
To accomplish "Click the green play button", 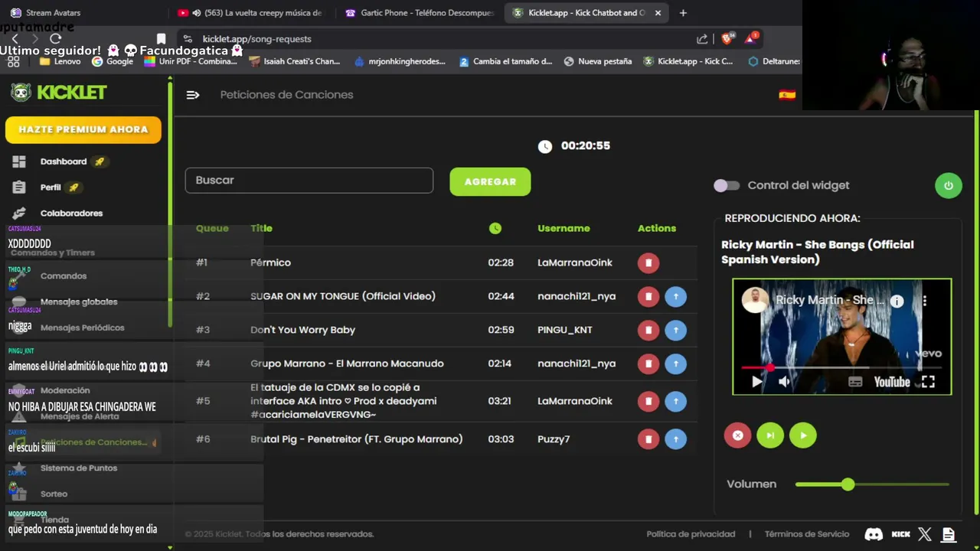I will pos(802,435).
